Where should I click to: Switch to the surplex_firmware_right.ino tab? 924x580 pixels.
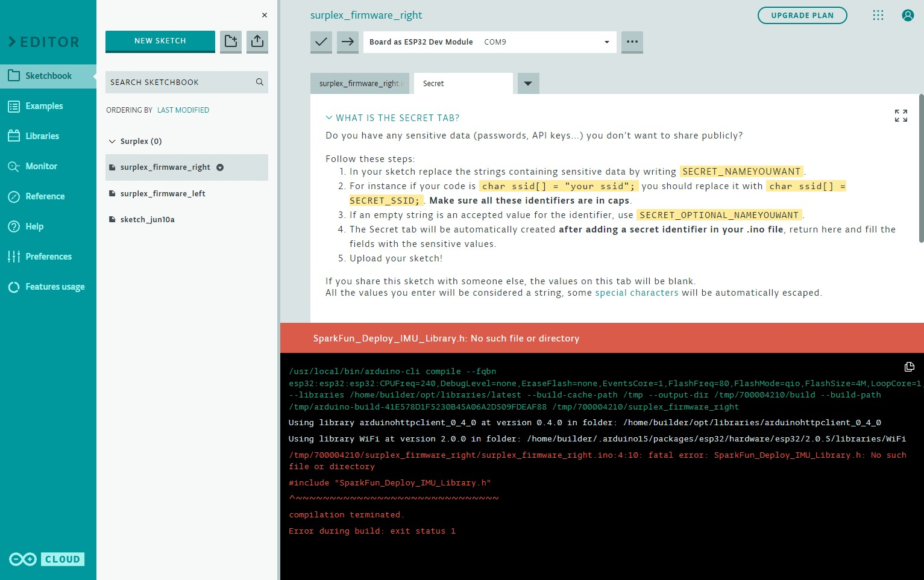(x=360, y=84)
